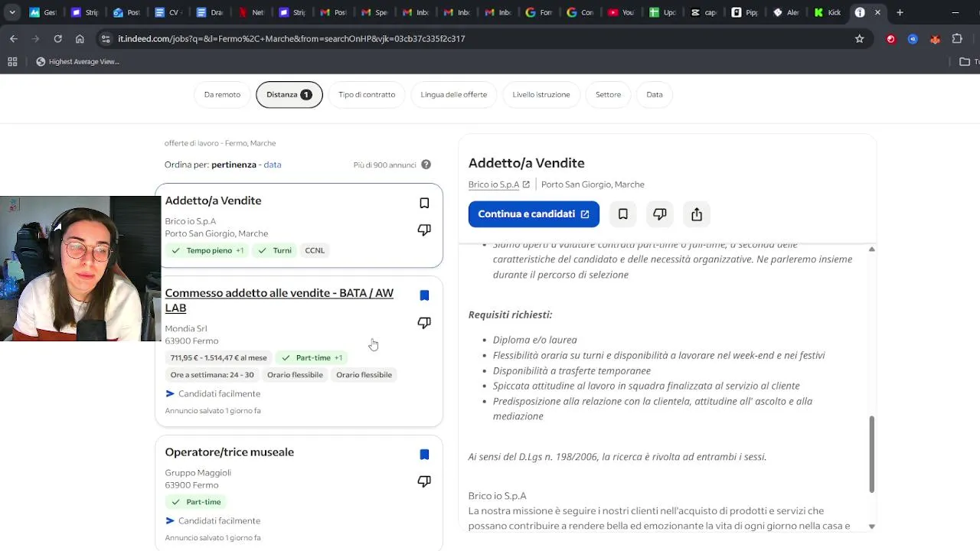980x551 pixels.
Task: Save the Addetto/a Vendite listing card bookmark
Action: click(424, 203)
